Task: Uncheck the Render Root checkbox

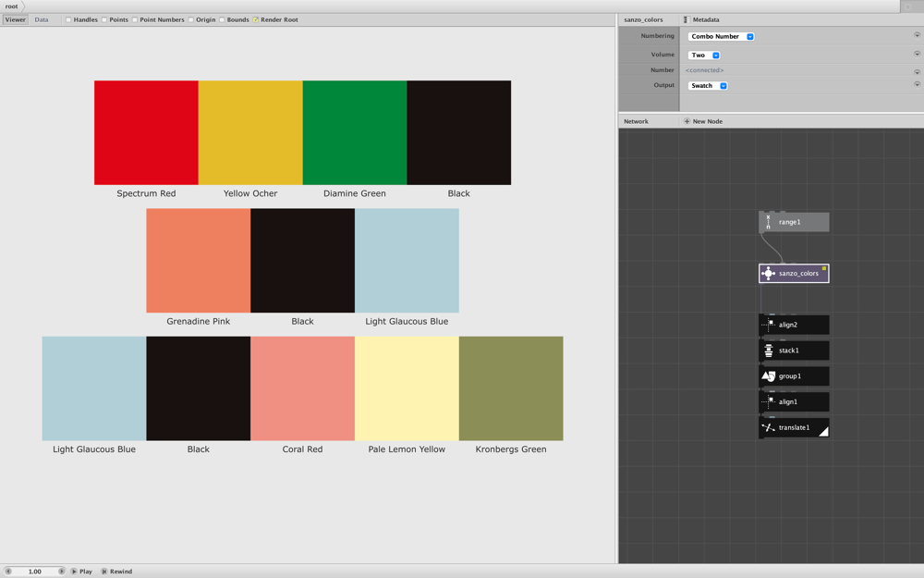Action: tap(256, 20)
